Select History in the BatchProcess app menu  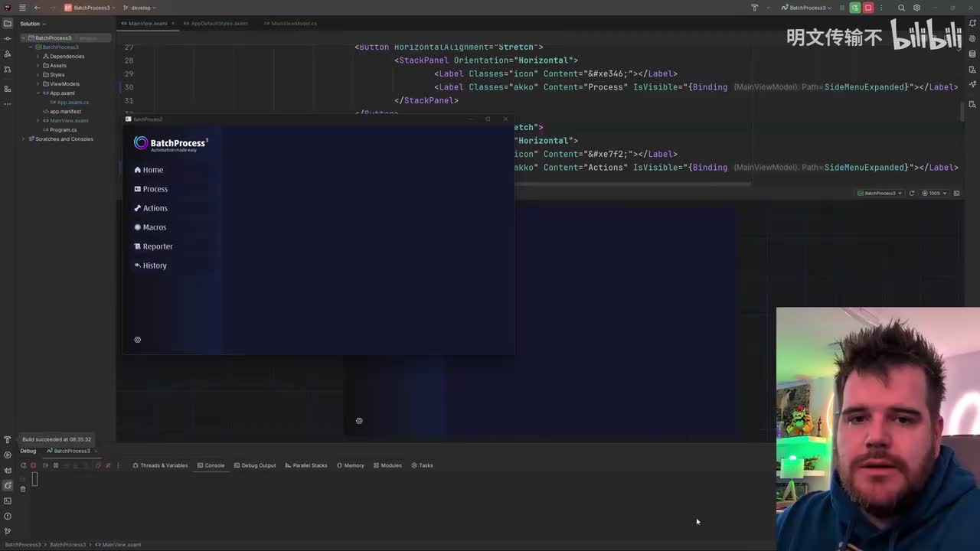click(x=150, y=266)
